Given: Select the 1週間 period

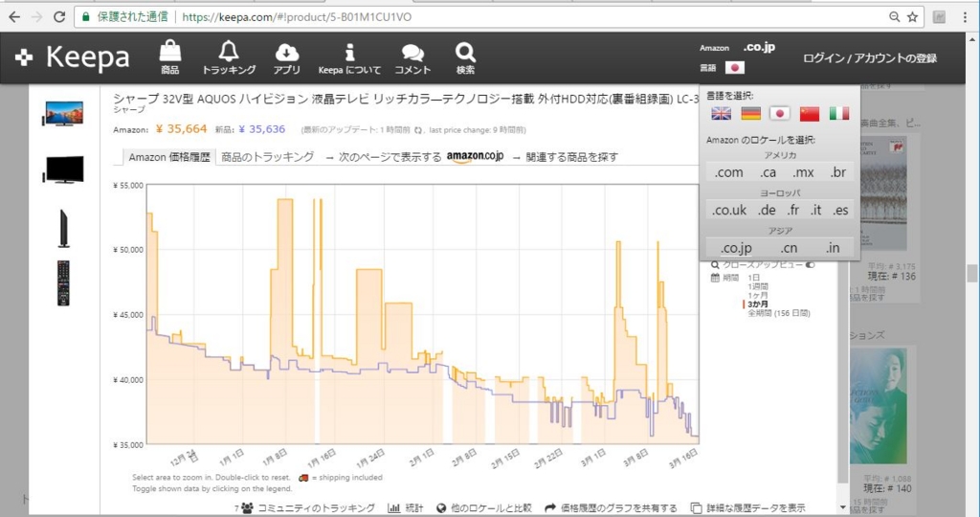Looking at the screenshot, I should (758, 286).
